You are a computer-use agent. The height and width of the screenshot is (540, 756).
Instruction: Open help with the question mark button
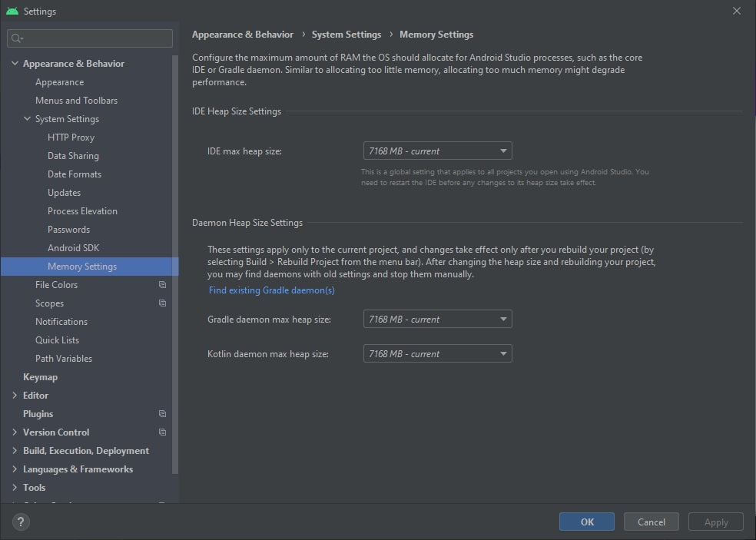pos(21,522)
